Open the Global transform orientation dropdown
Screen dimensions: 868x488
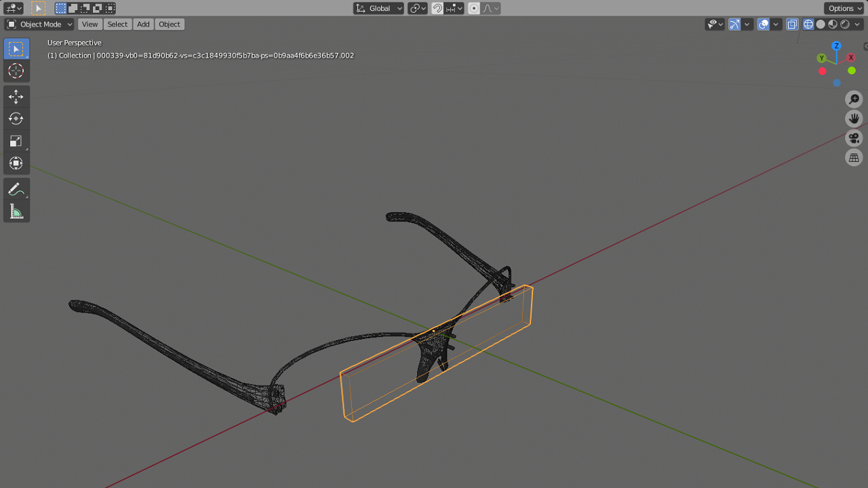click(x=378, y=8)
